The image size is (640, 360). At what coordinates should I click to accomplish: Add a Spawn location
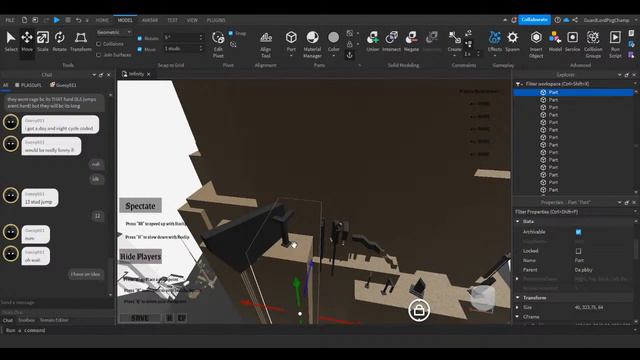click(513, 41)
